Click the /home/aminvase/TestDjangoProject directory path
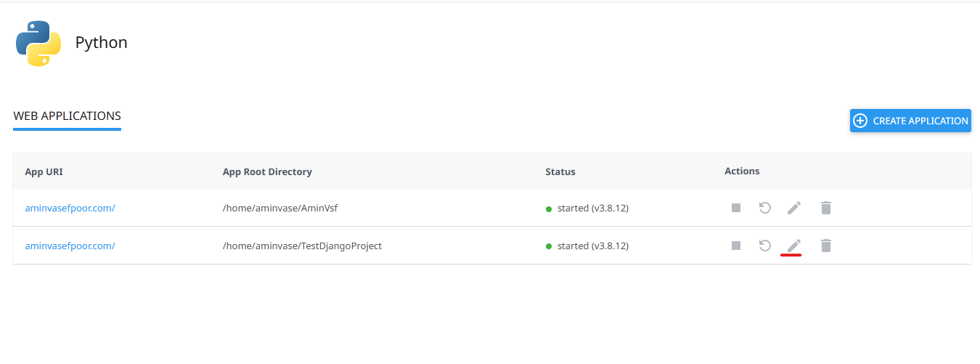This screenshot has height=364, width=980. (x=302, y=246)
